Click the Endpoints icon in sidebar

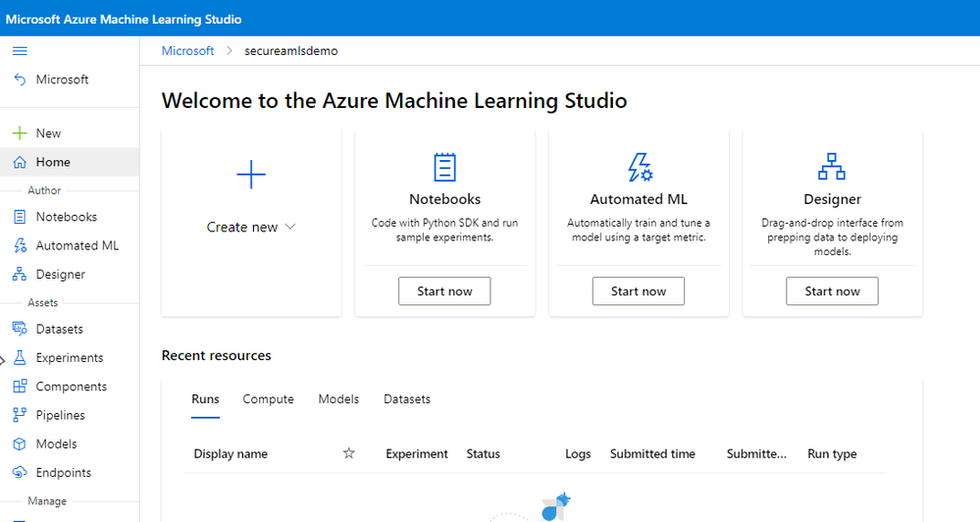(20, 473)
